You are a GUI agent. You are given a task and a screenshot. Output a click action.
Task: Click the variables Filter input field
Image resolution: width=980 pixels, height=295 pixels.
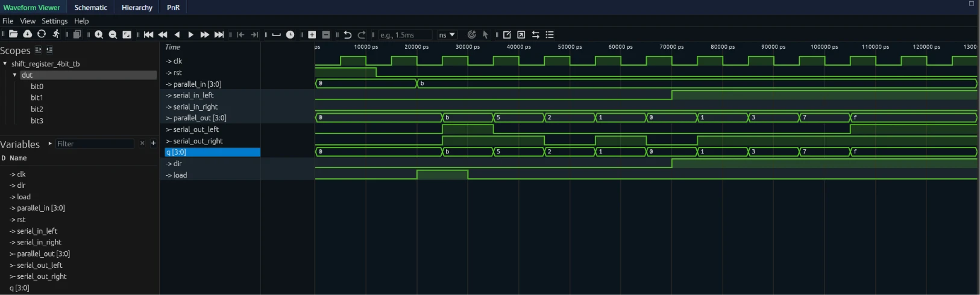(95, 144)
